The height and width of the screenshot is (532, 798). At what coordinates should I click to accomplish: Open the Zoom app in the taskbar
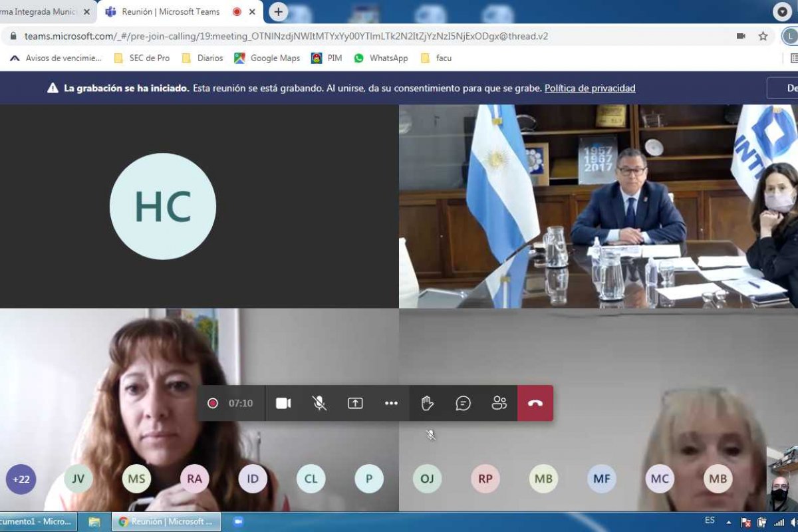[x=238, y=521]
